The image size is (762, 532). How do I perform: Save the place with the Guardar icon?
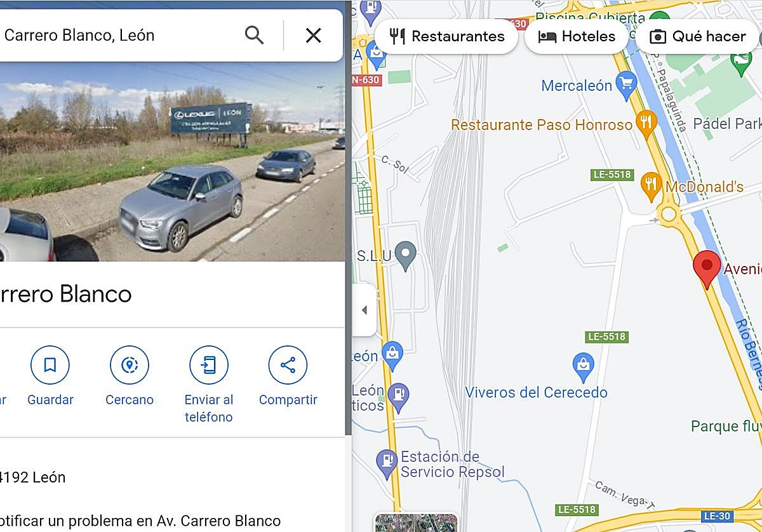click(x=50, y=365)
